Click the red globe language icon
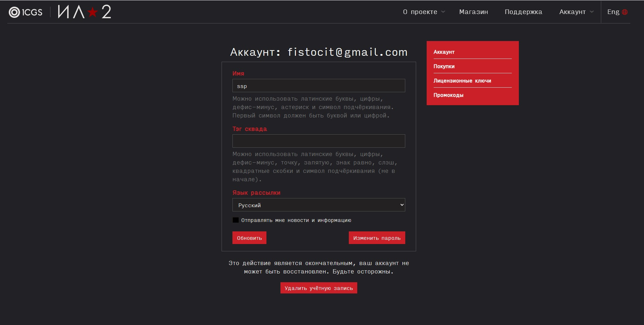Image resolution: width=644 pixels, height=325 pixels. [625, 12]
